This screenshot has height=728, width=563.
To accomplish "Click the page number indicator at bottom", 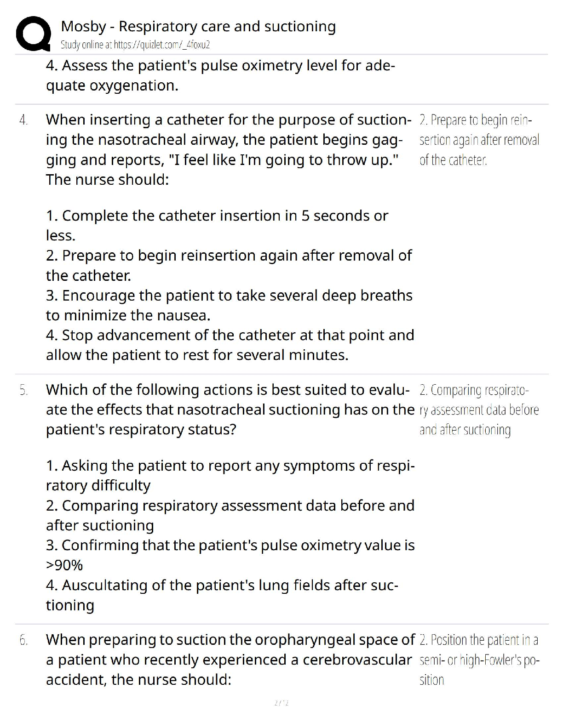I will click(x=281, y=703).
